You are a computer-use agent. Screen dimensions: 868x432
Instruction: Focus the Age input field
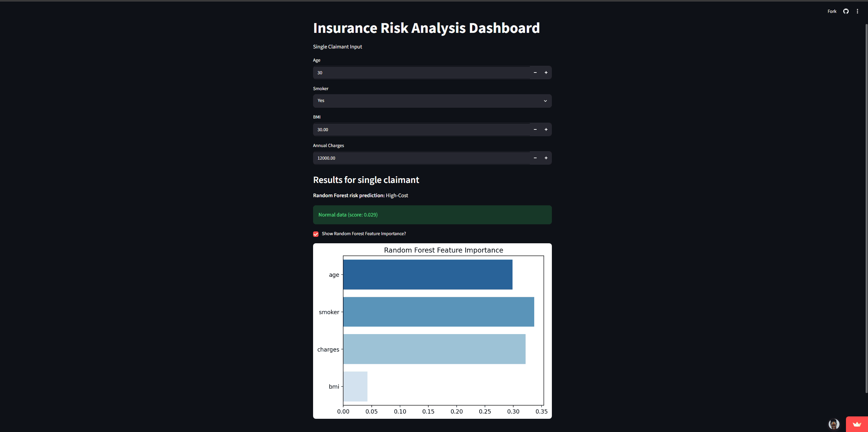[x=421, y=73]
